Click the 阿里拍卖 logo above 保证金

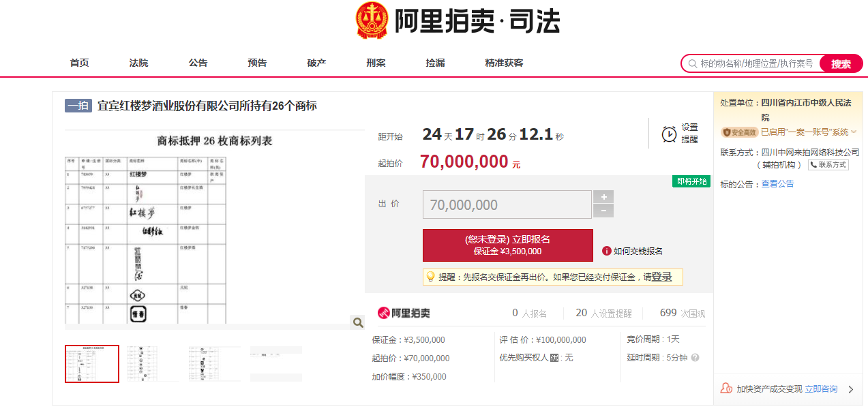coord(404,313)
